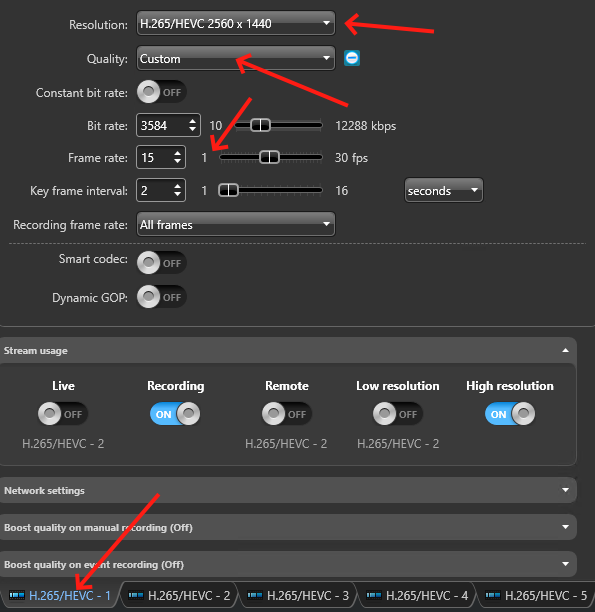Enable Dynamic GOP
This screenshot has width=595, height=612.
(161, 297)
